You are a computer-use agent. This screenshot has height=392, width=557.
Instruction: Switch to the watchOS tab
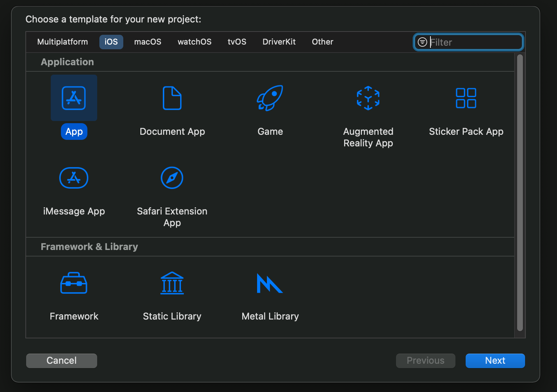click(x=195, y=42)
